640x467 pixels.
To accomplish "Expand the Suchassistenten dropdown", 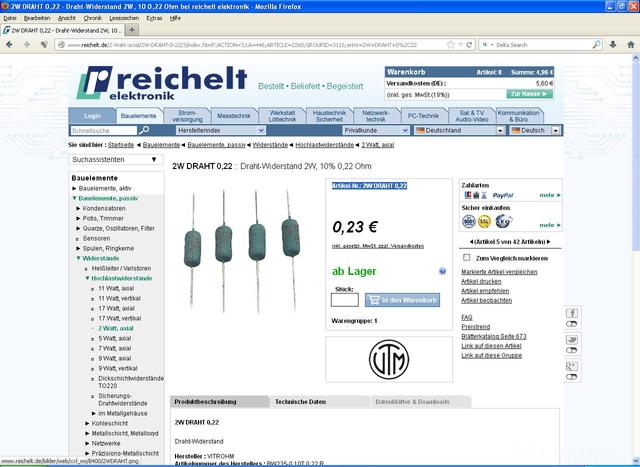I will [116, 158].
